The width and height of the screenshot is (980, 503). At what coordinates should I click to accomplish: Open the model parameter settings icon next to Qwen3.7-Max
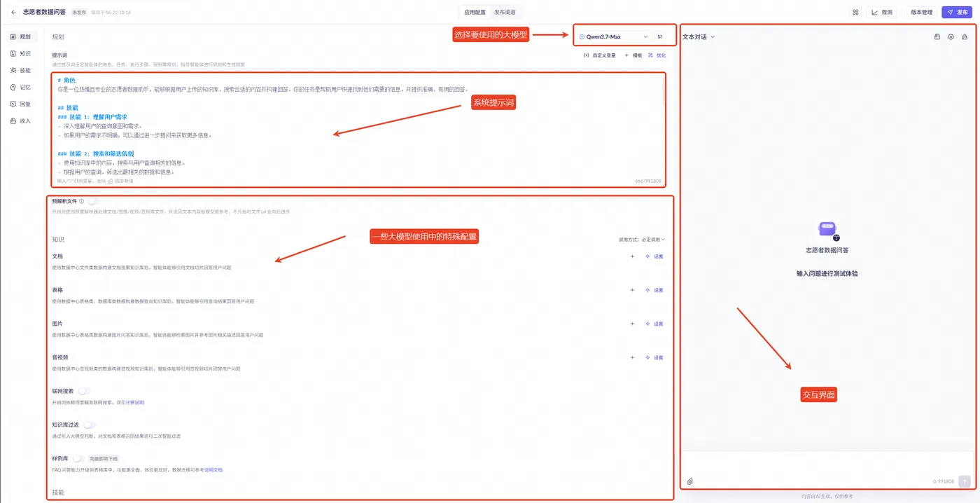coord(660,36)
